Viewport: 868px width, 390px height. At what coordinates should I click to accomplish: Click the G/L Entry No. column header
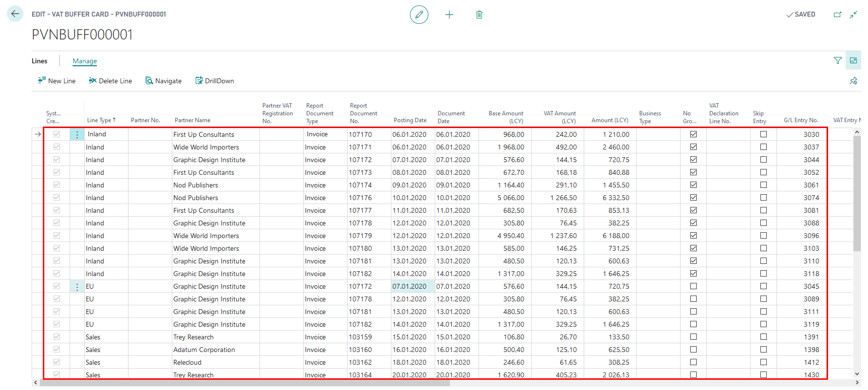tap(801, 120)
